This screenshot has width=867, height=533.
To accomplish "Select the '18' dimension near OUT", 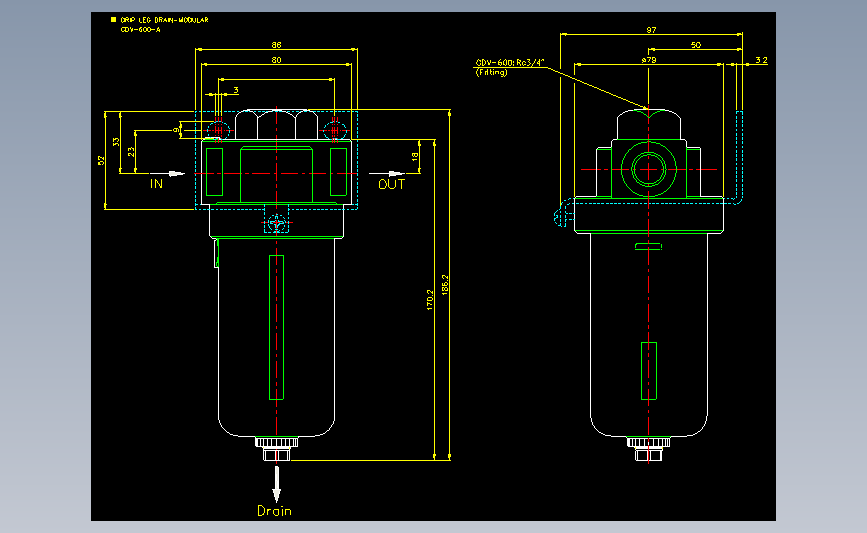I will (415, 157).
